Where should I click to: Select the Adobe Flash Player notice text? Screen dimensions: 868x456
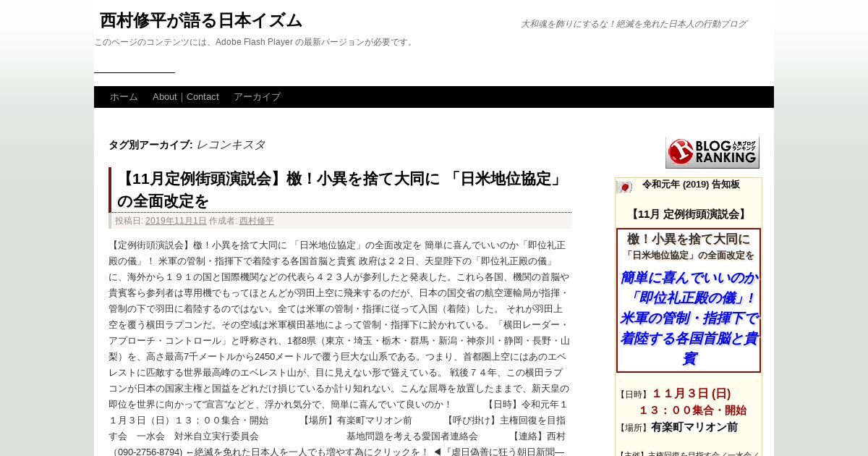pos(255,42)
